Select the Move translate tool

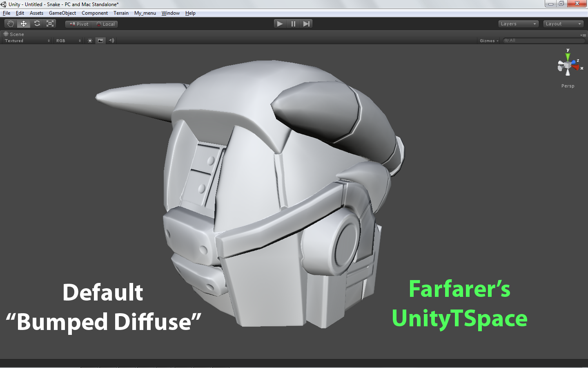(x=24, y=24)
